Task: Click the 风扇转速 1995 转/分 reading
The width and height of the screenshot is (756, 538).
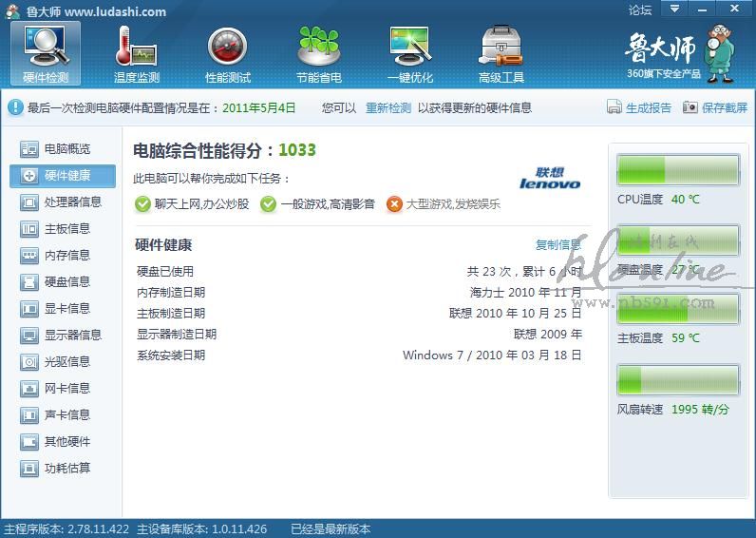Action: click(700, 410)
